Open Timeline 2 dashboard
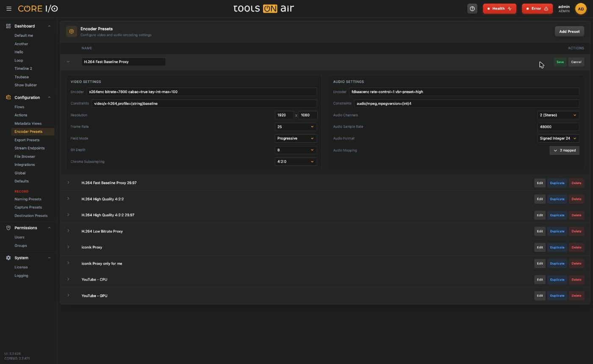 tap(23, 69)
